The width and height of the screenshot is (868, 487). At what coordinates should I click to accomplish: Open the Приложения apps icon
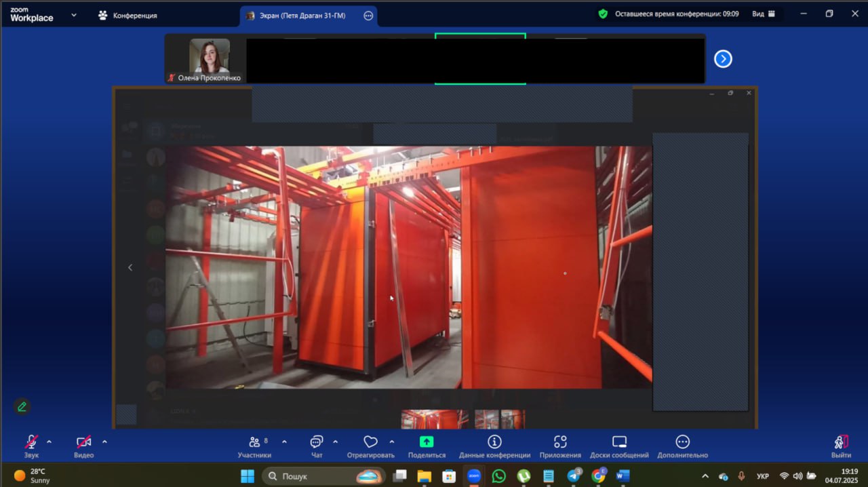coord(560,442)
